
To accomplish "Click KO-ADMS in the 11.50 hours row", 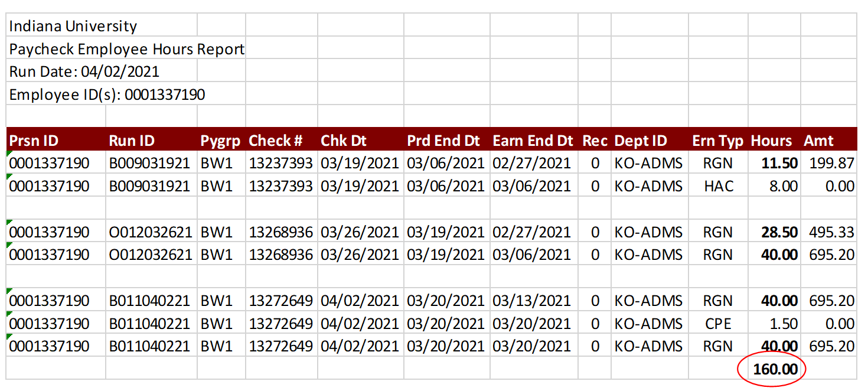I will click(x=648, y=164).
